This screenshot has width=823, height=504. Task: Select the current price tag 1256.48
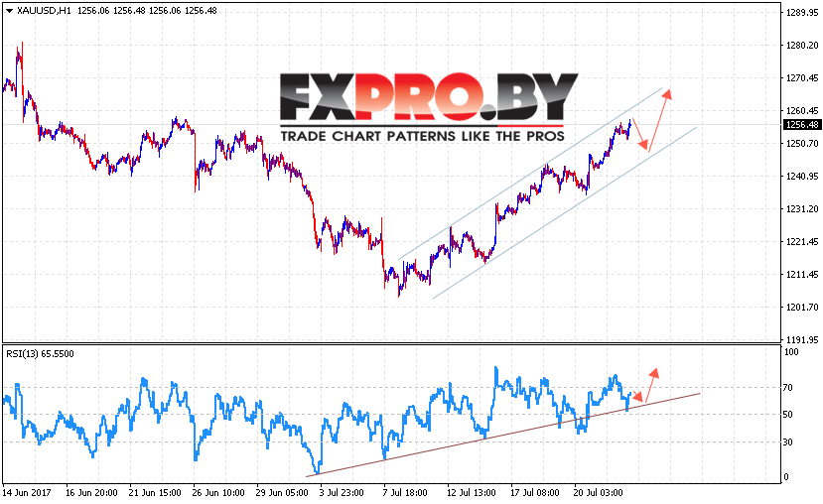coord(801,125)
